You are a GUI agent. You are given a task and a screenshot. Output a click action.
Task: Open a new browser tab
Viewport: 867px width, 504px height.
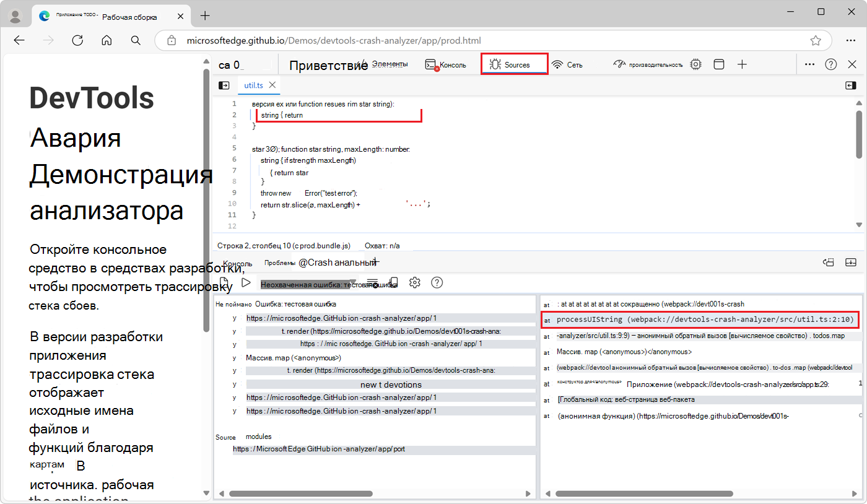[205, 15]
